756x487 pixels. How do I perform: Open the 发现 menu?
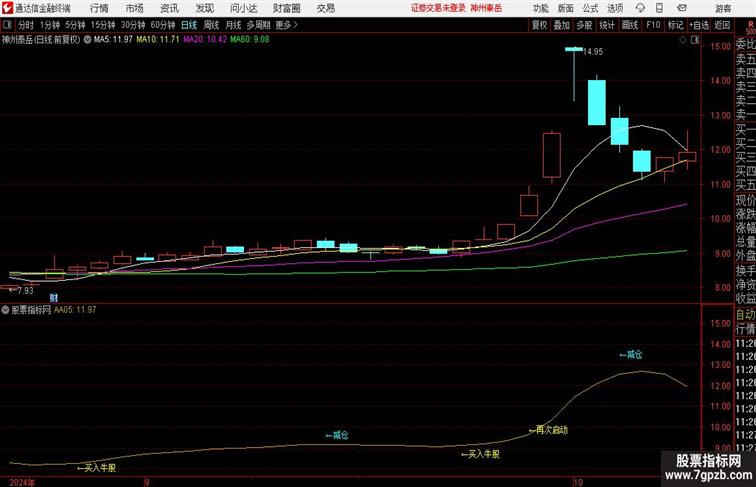click(204, 8)
